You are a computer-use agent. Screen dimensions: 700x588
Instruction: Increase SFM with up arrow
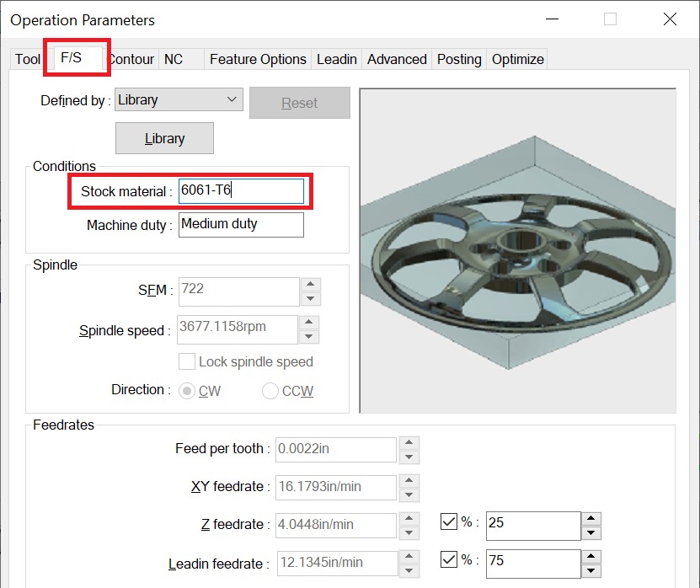click(x=311, y=284)
